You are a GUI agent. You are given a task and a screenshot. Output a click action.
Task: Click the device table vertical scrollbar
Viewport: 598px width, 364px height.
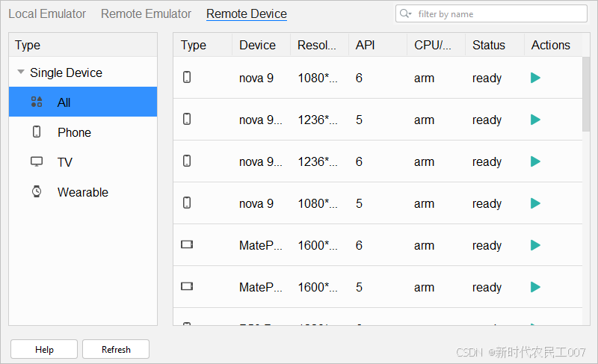(x=586, y=93)
